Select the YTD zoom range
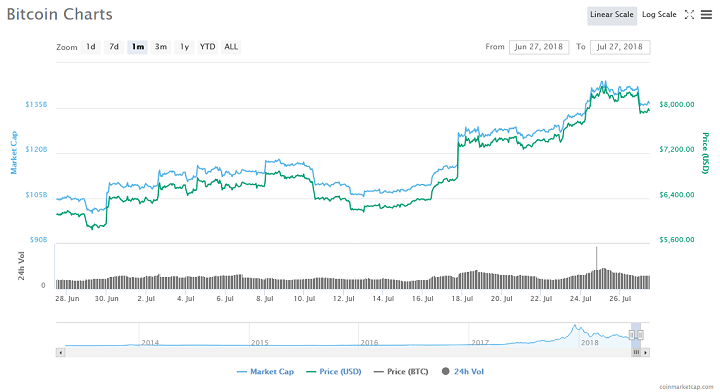The width and height of the screenshot is (720, 392). click(x=208, y=47)
